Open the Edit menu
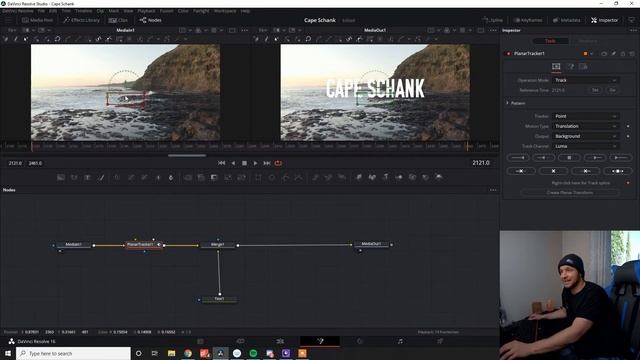The image size is (640, 360). [53, 11]
